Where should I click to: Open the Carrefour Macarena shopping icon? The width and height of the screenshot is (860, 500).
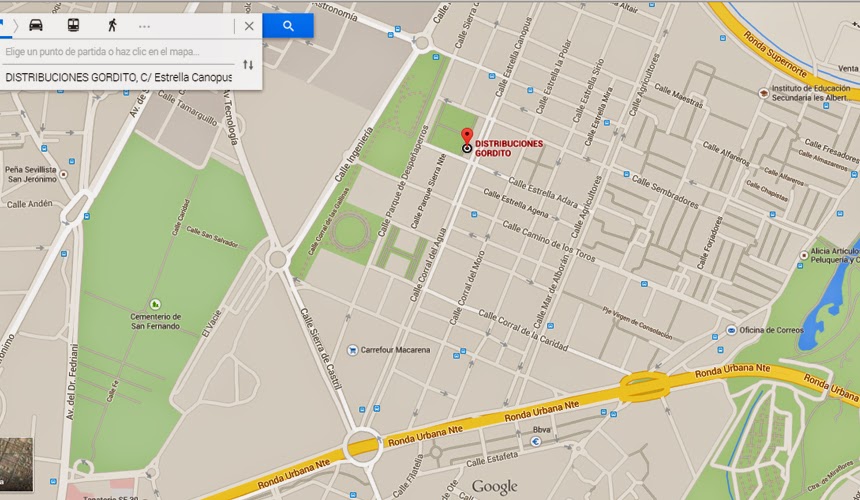coord(353,350)
